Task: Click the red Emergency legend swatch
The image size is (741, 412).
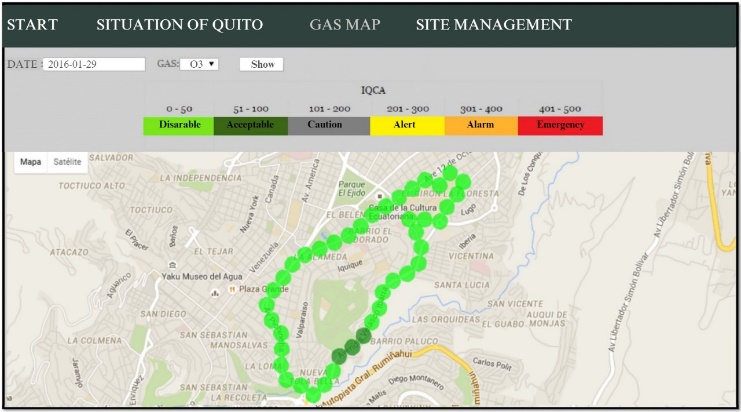Action: [x=560, y=125]
